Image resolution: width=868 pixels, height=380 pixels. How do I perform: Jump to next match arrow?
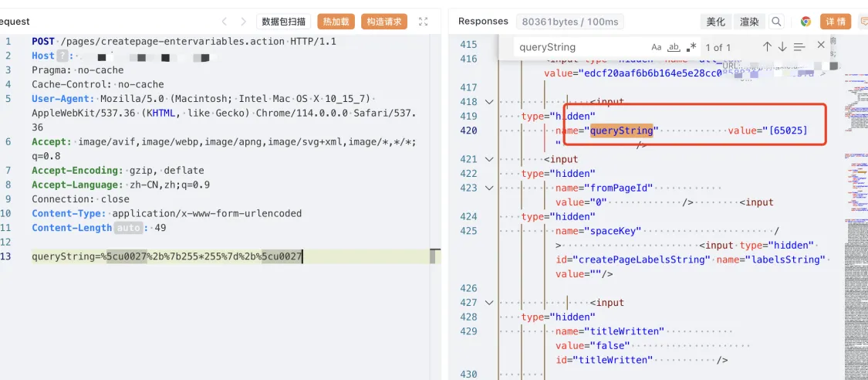[782, 47]
